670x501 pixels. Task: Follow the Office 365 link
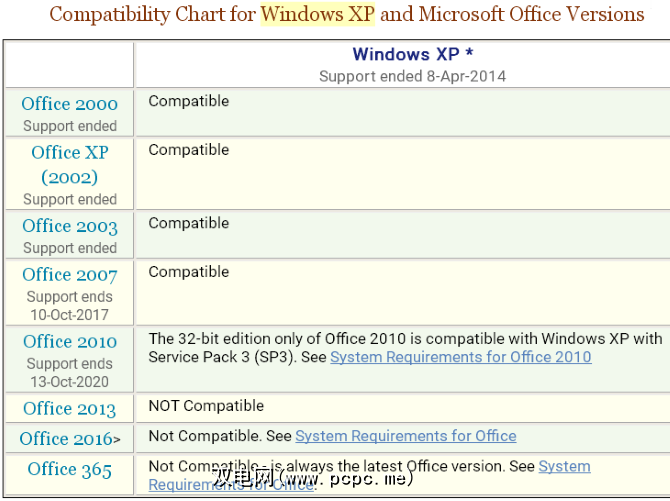(69, 469)
